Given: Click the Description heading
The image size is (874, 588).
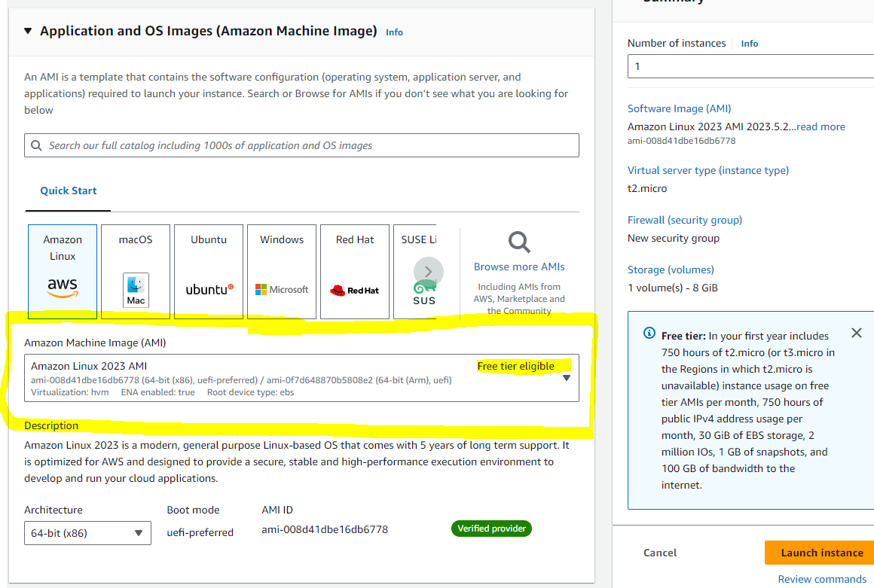Looking at the screenshot, I should [51, 425].
